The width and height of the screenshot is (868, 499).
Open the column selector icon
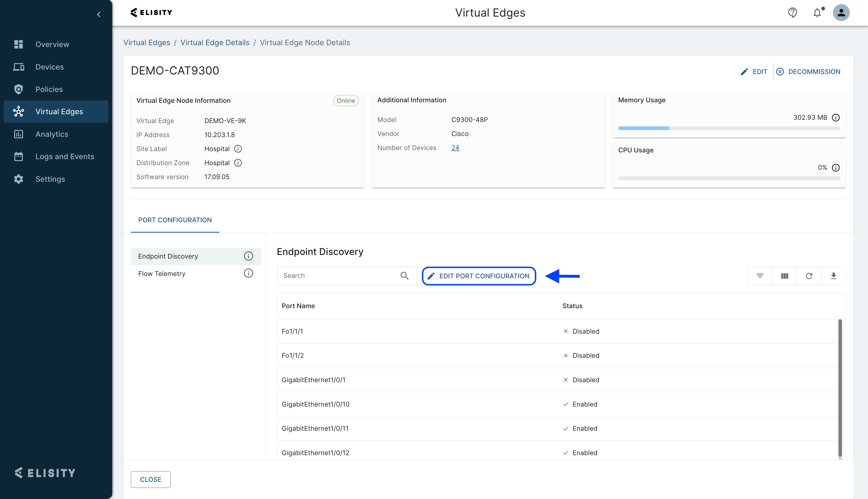click(784, 276)
